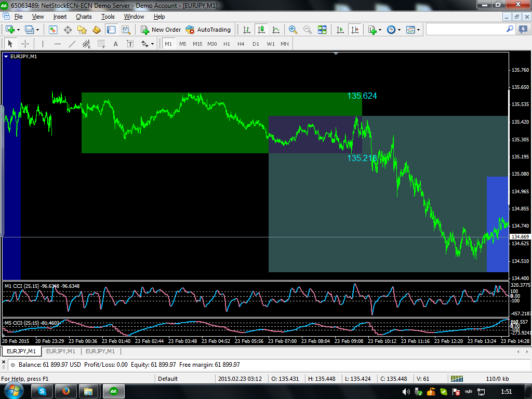Open the Indicators list icon
This screenshot has height=399, width=532.
(x=373, y=30)
